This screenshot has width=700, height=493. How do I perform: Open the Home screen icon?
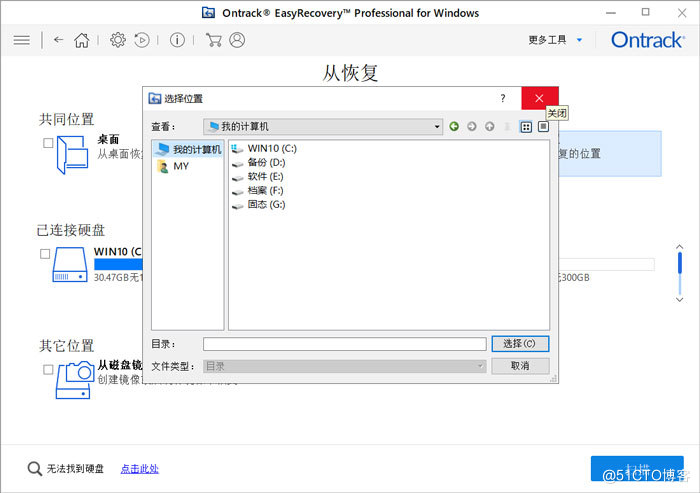(x=82, y=40)
